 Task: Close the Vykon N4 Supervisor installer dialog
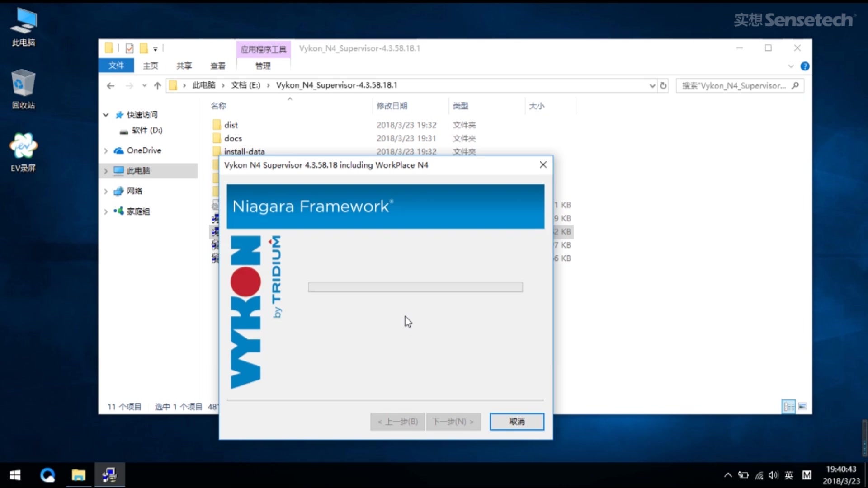pyautogui.click(x=543, y=165)
